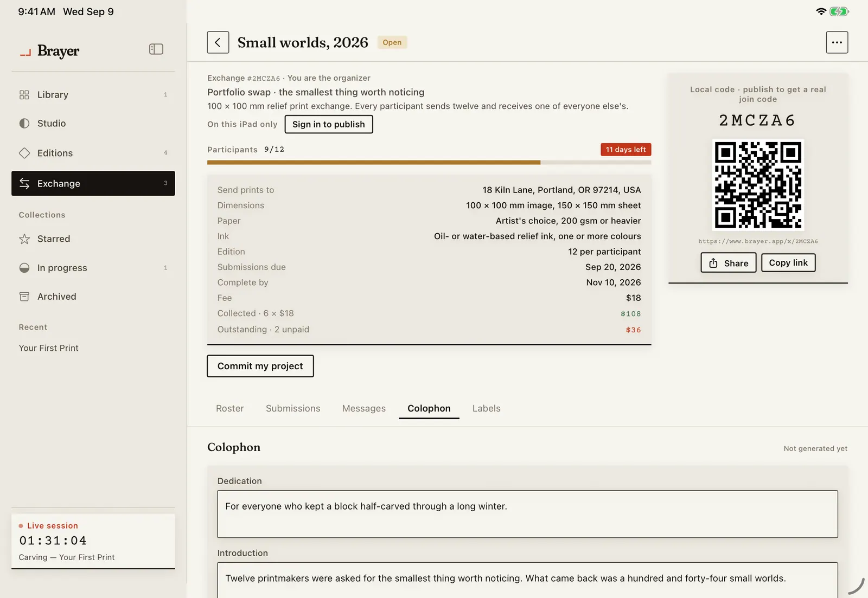Open the Studio section
Image resolution: width=868 pixels, height=598 pixels.
pyautogui.click(x=93, y=124)
